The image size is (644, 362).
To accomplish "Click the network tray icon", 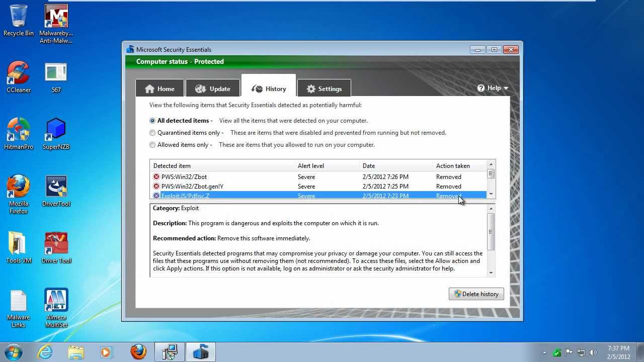I will click(x=581, y=352).
